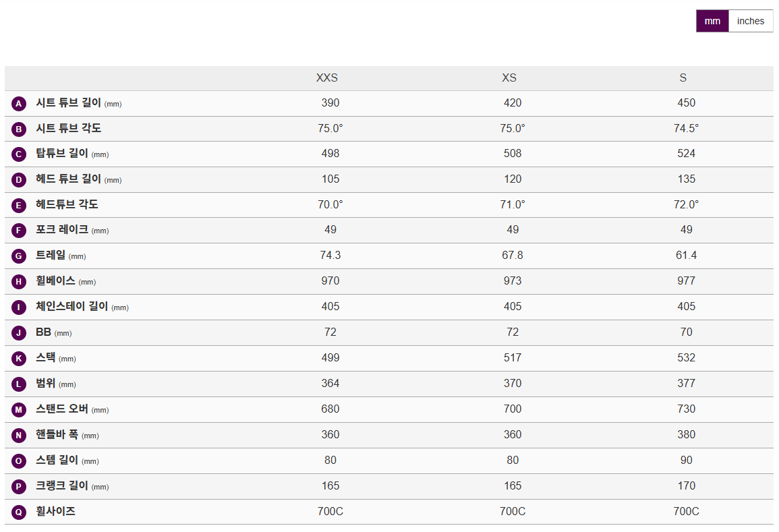779x532 pixels.
Task: Click the 핸들바 폭 row label
Action: pyautogui.click(x=57, y=435)
